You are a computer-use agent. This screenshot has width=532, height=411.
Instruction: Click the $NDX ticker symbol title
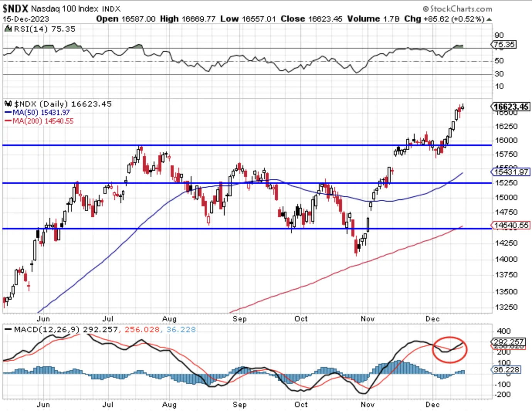pos(15,8)
